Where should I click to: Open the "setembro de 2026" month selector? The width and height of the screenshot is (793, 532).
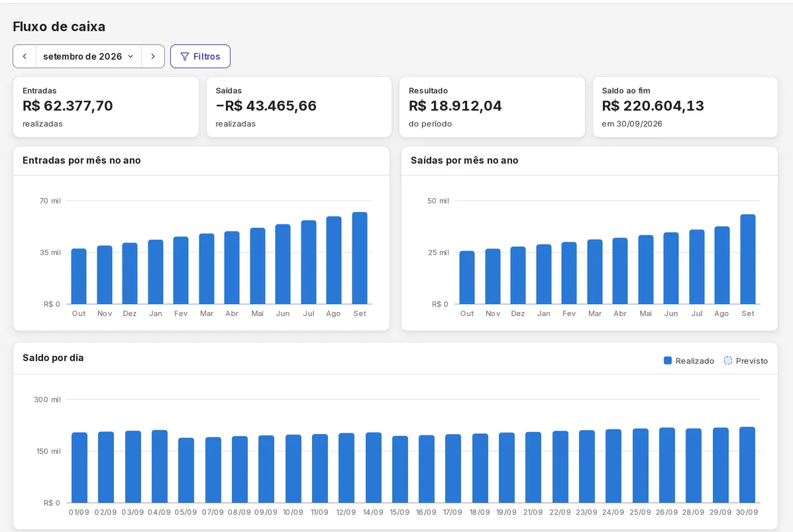click(x=89, y=56)
